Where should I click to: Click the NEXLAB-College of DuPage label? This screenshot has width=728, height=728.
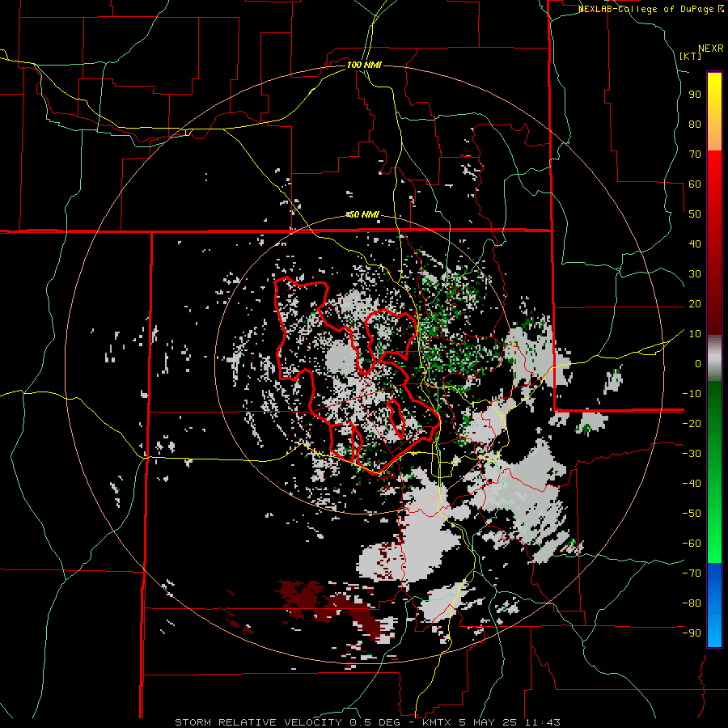coord(646,9)
